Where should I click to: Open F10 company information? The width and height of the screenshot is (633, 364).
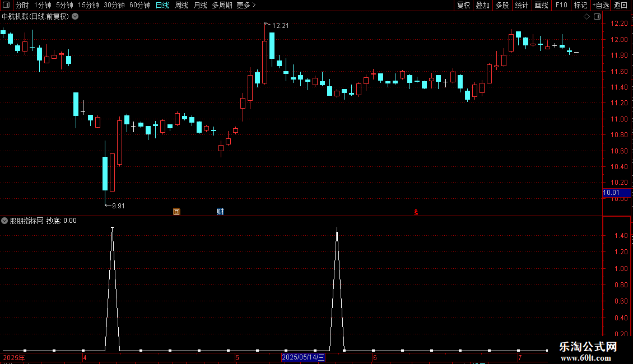[561, 5]
